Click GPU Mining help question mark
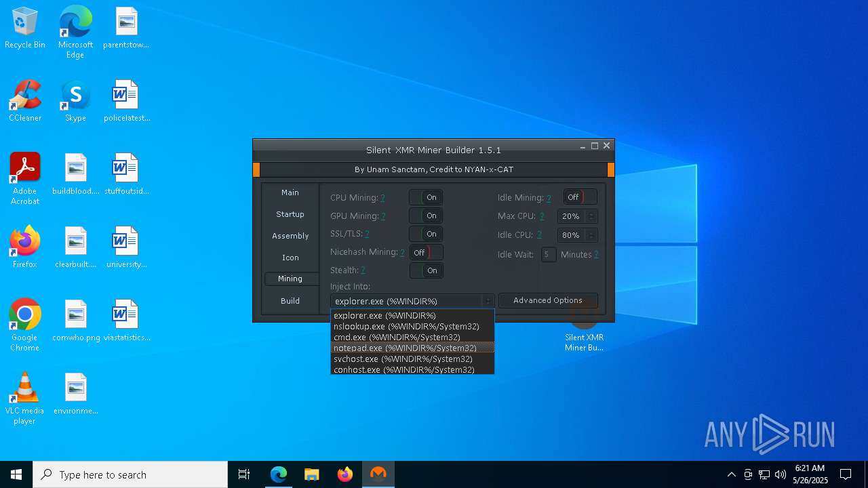868x488 pixels. coord(383,216)
